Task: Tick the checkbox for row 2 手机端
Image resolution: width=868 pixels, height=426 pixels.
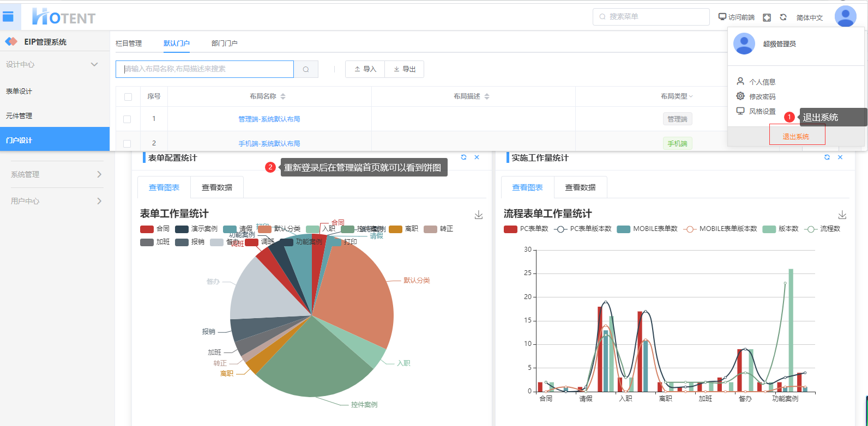Action: (x=127, y=143)
